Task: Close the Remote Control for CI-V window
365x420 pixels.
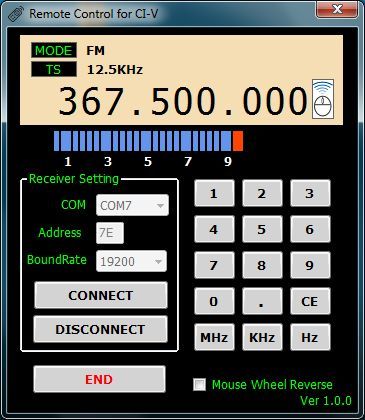Action: coord(337,9)
